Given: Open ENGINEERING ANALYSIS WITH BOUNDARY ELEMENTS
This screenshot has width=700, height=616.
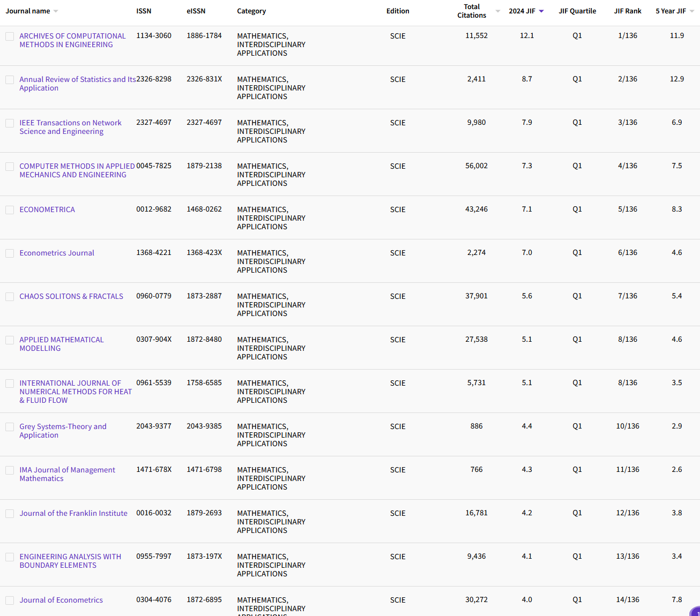Looking at the screenshot, I should pos(70,561).
